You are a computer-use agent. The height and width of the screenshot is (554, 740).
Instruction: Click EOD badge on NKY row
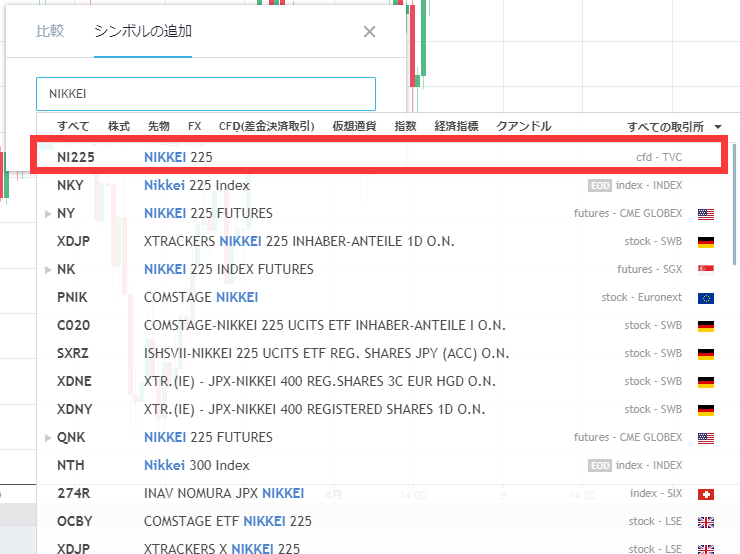pyautogui.click(x=600, y=186)
